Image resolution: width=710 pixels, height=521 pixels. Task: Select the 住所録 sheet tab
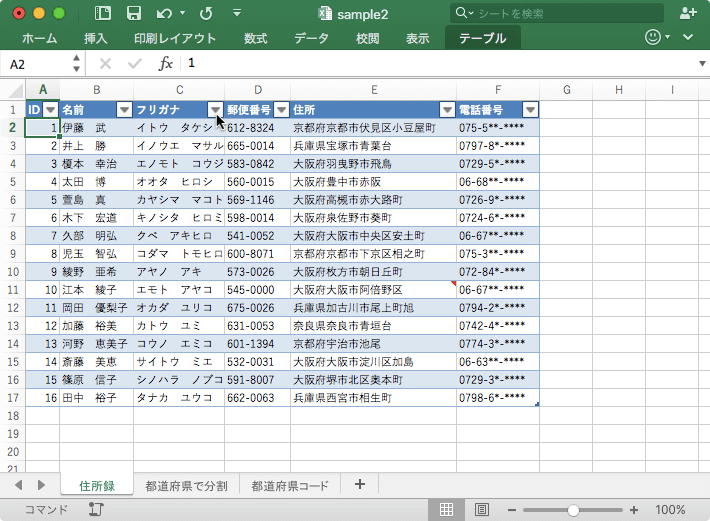click(x=97, y=486)
